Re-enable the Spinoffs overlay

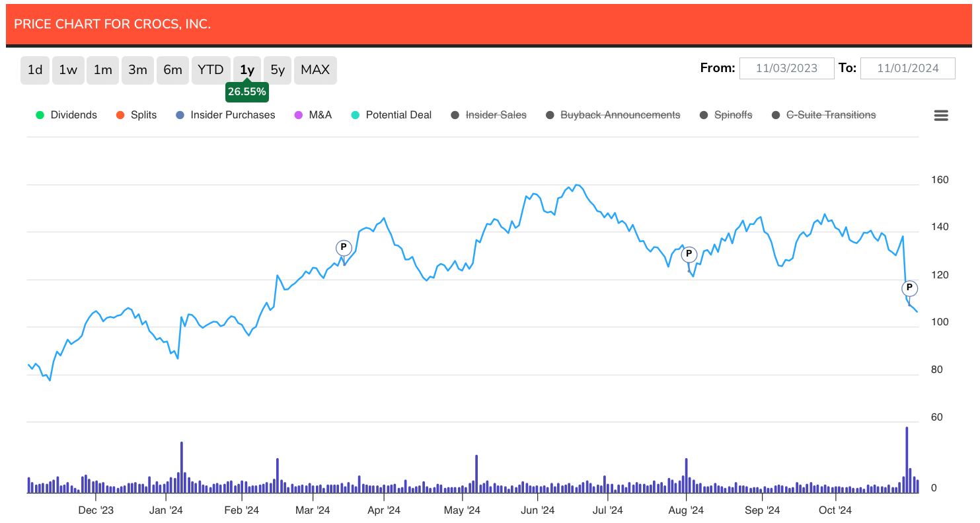click(x=734, y=114)
